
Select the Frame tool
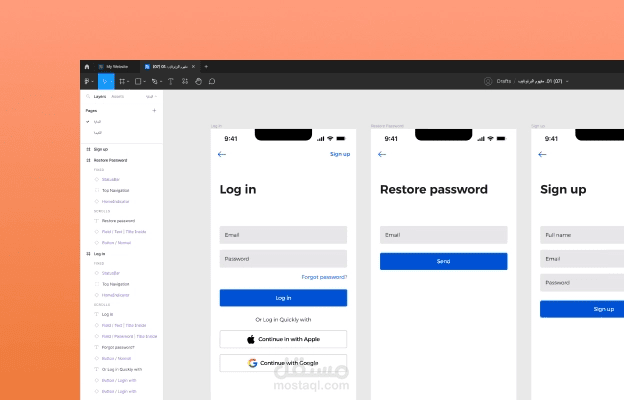[x=122, y=81]
